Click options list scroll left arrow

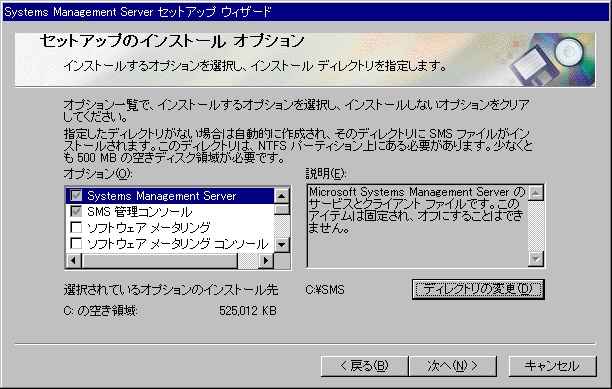(x=74, y=260)
